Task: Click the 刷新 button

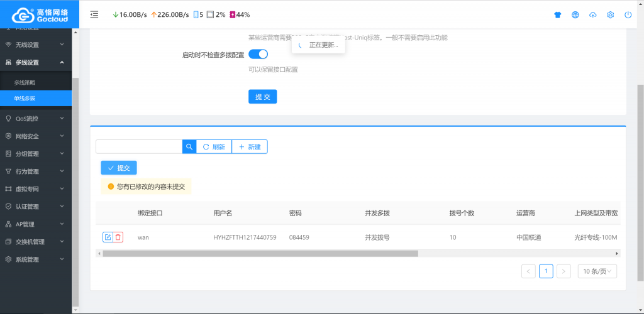Action: 214,146
